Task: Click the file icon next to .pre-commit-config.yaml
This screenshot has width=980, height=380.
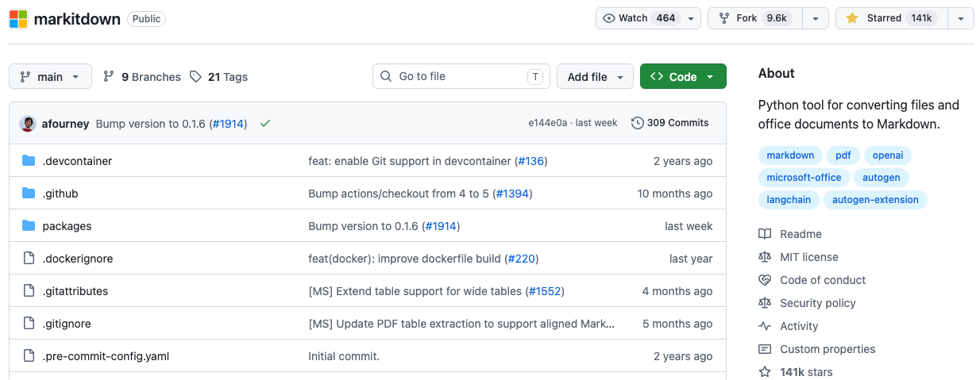Action: (29, 355)
